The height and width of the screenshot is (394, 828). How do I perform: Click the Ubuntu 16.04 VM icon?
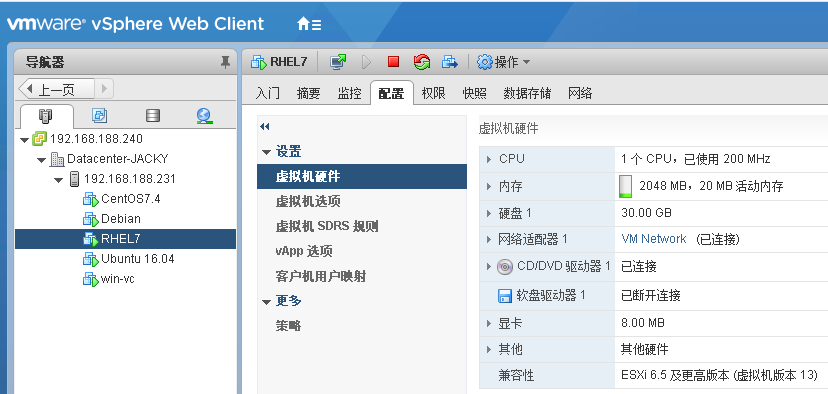(91, 259)
